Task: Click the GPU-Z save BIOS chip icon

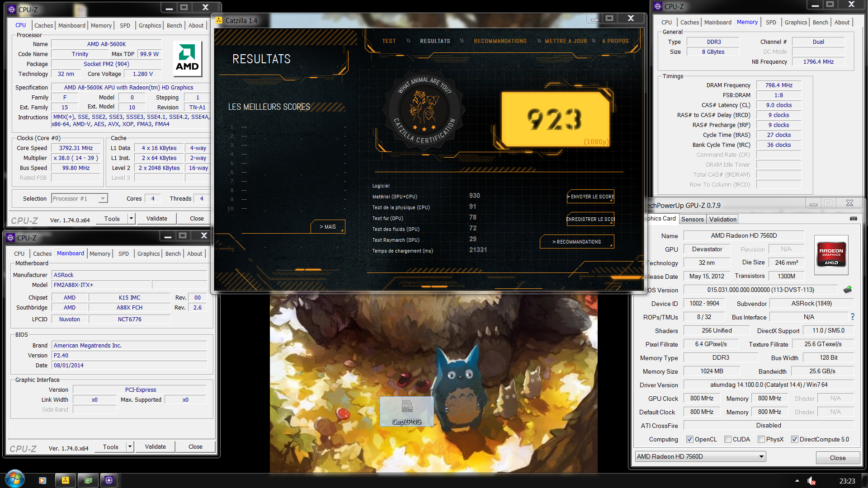Action: pos(848,290)
